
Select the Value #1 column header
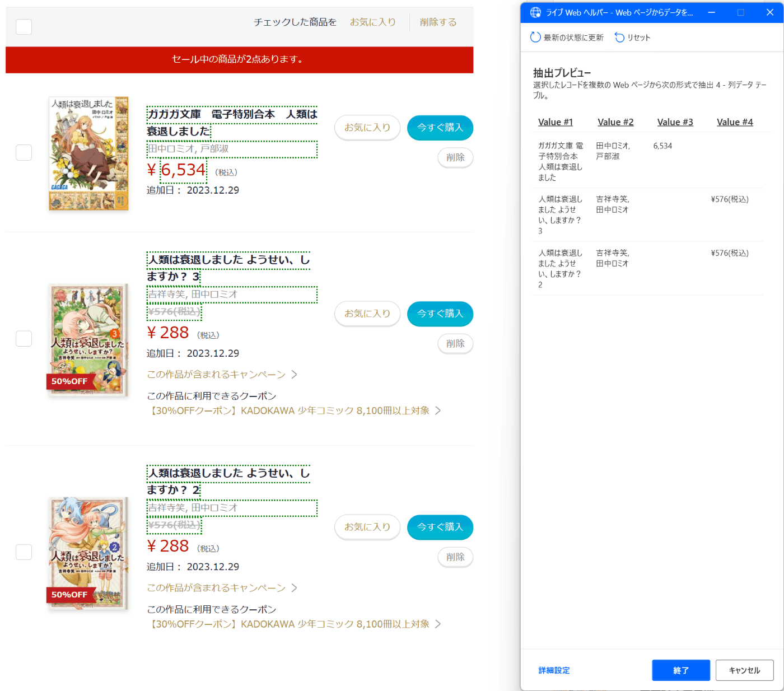pos(556,122)
